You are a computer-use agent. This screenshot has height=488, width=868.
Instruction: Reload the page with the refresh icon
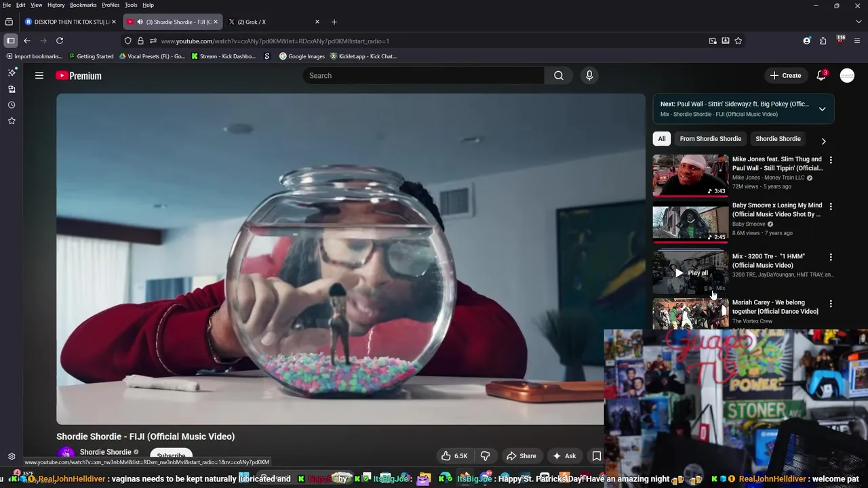(60, 41)
